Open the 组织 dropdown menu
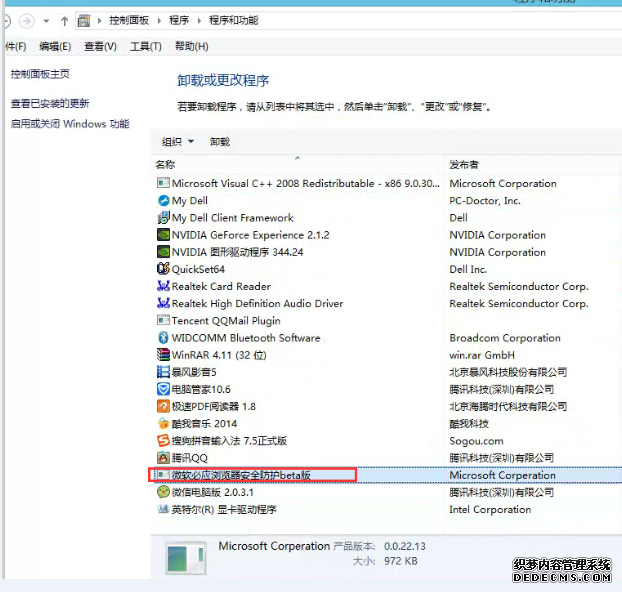The width and height of the screenshot is (622, 592). [x=178, y=142]
